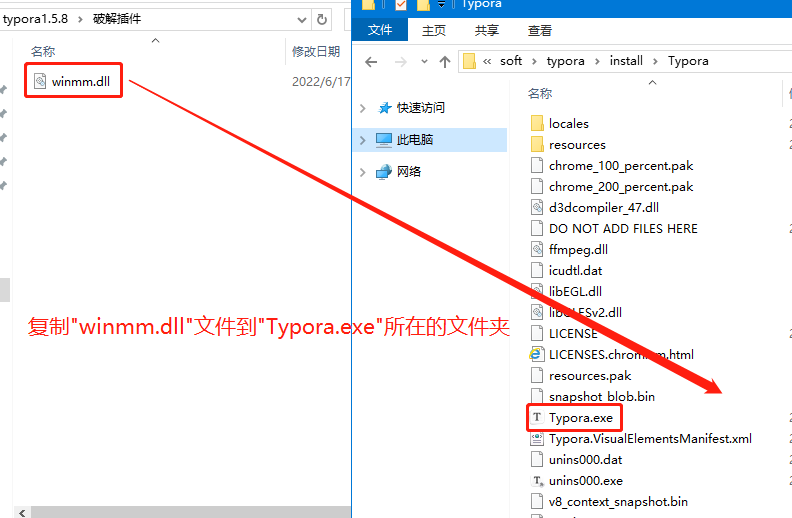Click the 破解插件 breadcrumb segment
Viewport: 792px width, 518px height.
pyautogui.click(x=117, y=19)
